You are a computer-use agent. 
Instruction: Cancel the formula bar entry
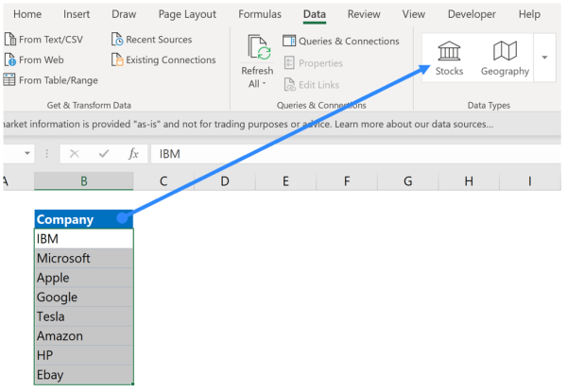(x=75, y=154)
